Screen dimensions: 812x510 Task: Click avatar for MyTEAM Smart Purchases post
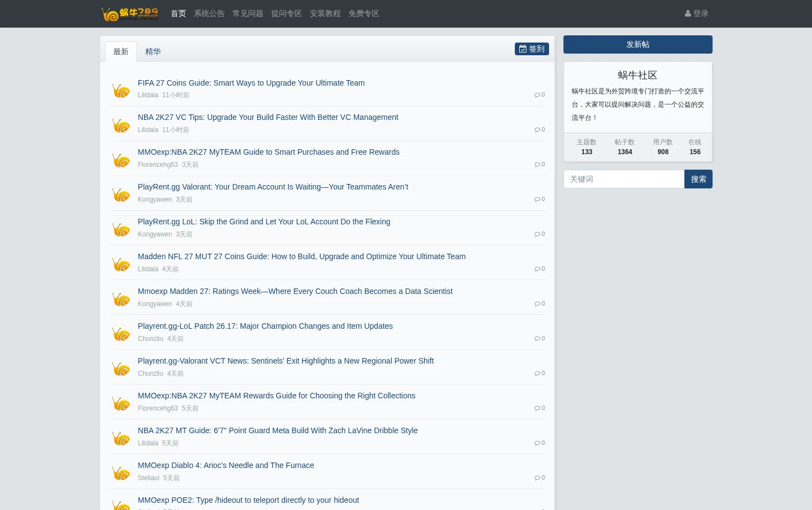(x=121, y=160)
